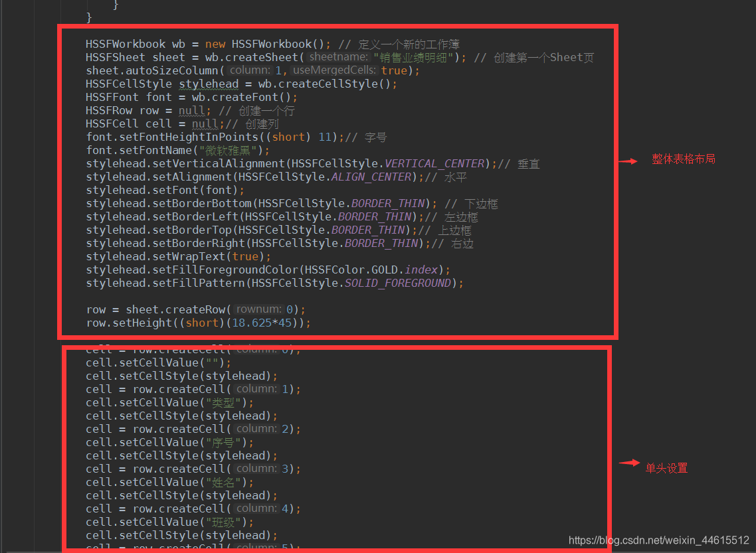Click the '序号' cell value string
756x553 pixels.
[223, 443]
